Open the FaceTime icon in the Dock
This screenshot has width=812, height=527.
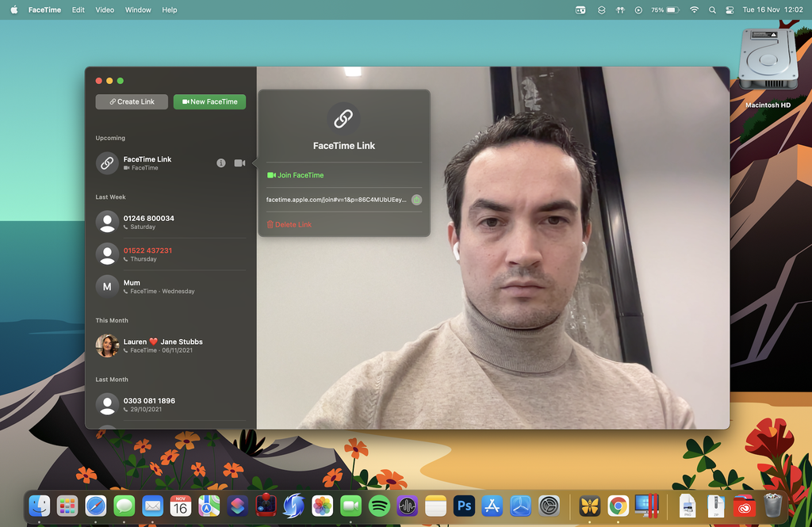pyautogui.click(x=350, y=506)
